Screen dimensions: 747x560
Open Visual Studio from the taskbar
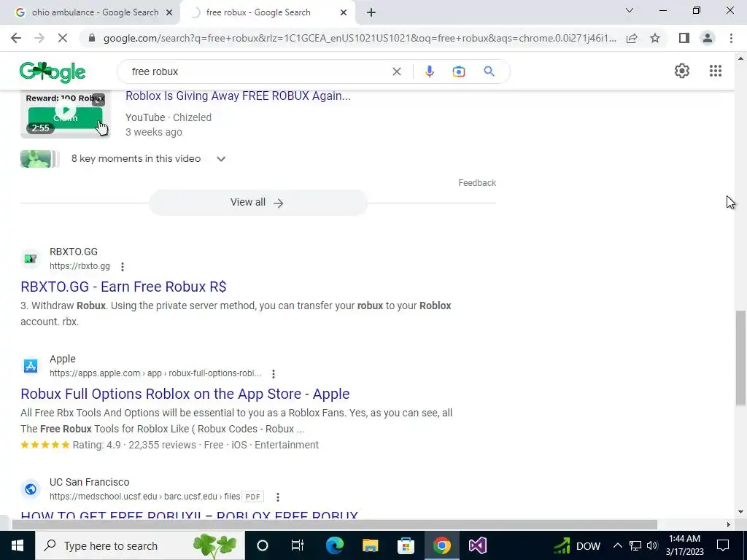[x=477, y=545]
